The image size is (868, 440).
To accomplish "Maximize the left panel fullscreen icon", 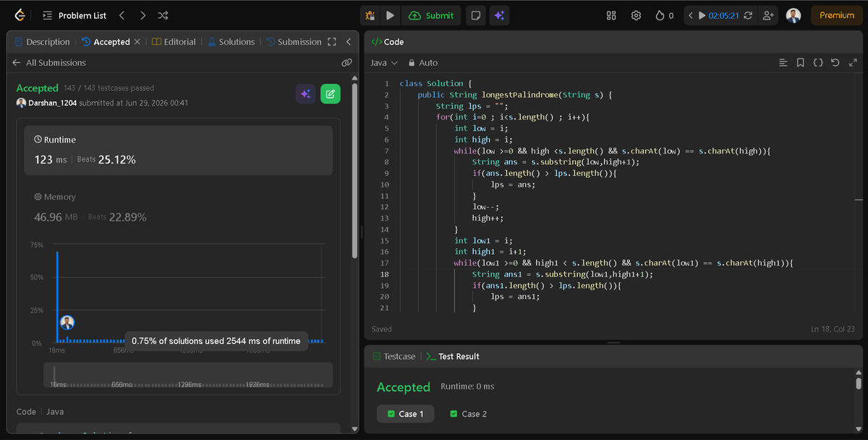I will [332, 42].
